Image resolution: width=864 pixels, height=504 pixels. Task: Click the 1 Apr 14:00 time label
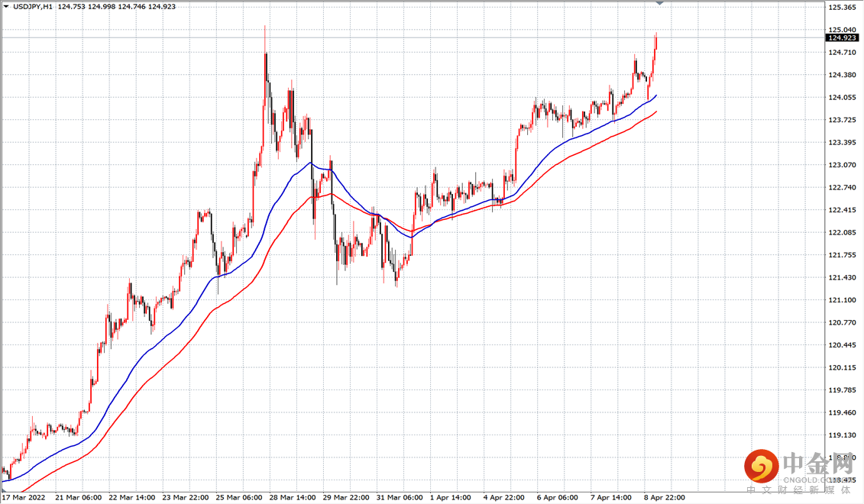pyautogui.click(x=450, y=497)
